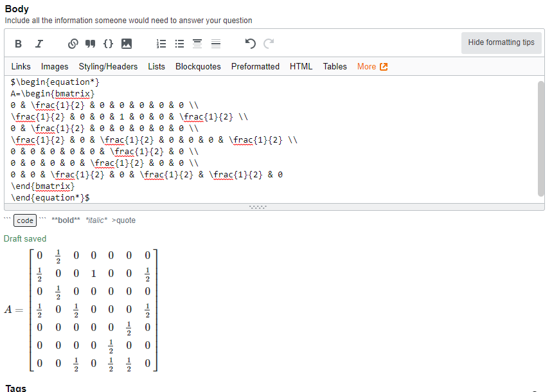The height and width of the screenshot is (392, 552).
Task: Select the Italic formatting icon
Action: [39, 44]
